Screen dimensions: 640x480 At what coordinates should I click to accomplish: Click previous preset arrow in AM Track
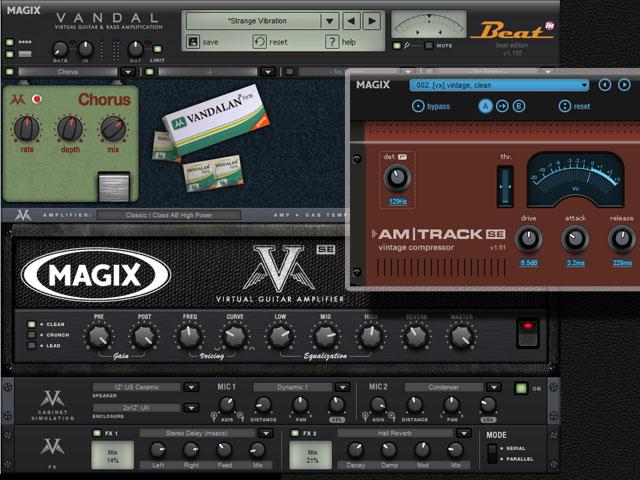pos(605,85)
